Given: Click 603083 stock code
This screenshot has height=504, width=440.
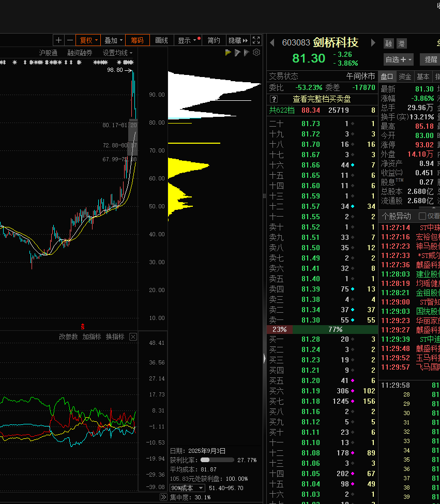Looking at the screenshot, I should (296, 42).
